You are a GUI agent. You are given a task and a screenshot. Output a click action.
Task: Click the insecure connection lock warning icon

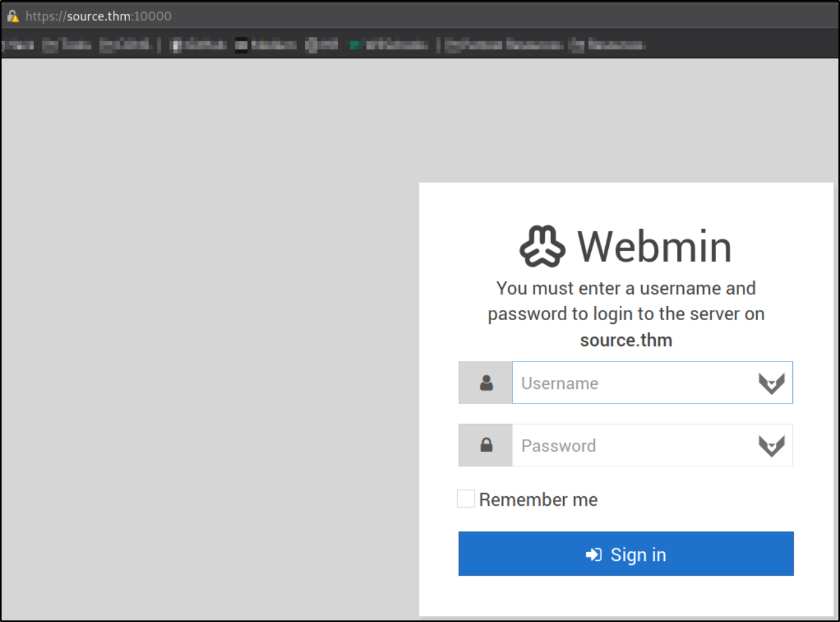pos(13,16)
